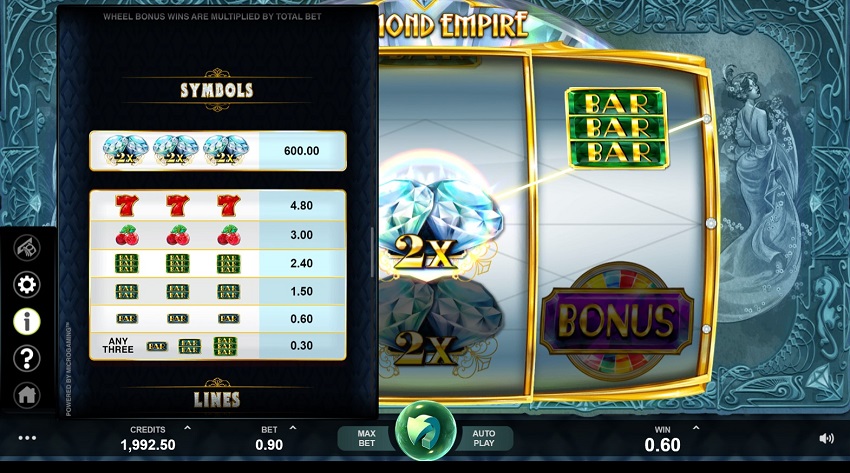Click the quick spin icon in sidebar
The height and width of the screenshot is (473, 850).
point(27,248)
